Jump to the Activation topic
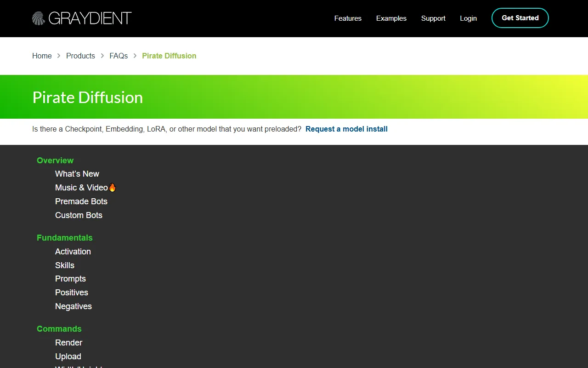 tap(73, 252)
